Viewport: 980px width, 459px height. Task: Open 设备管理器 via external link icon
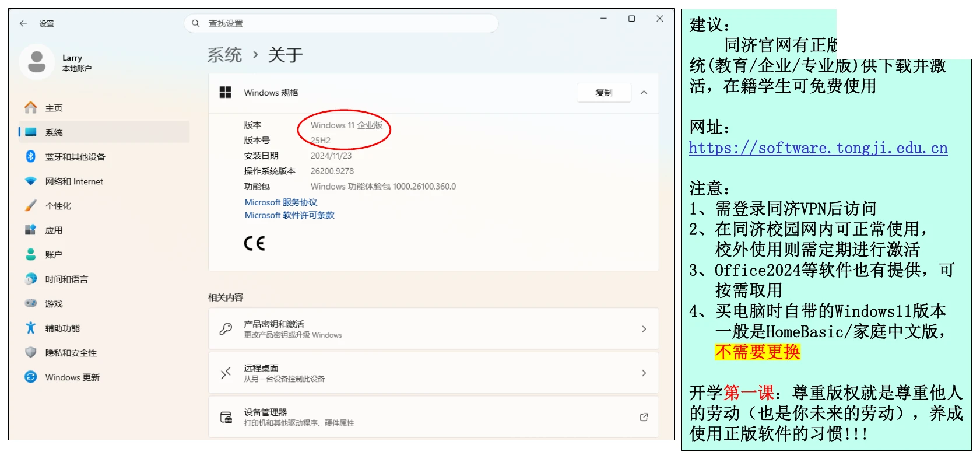point(644,417)
